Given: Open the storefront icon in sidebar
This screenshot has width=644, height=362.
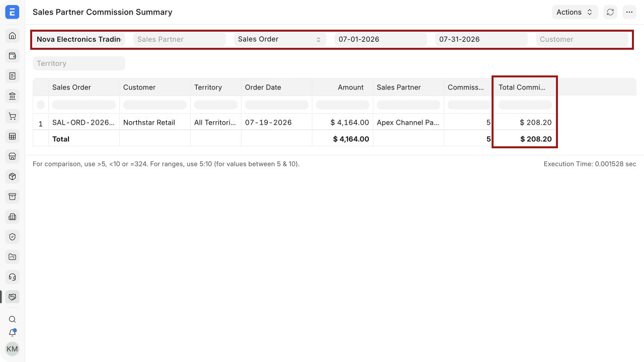Looking at the screenshot, I should tap(13, 156).
